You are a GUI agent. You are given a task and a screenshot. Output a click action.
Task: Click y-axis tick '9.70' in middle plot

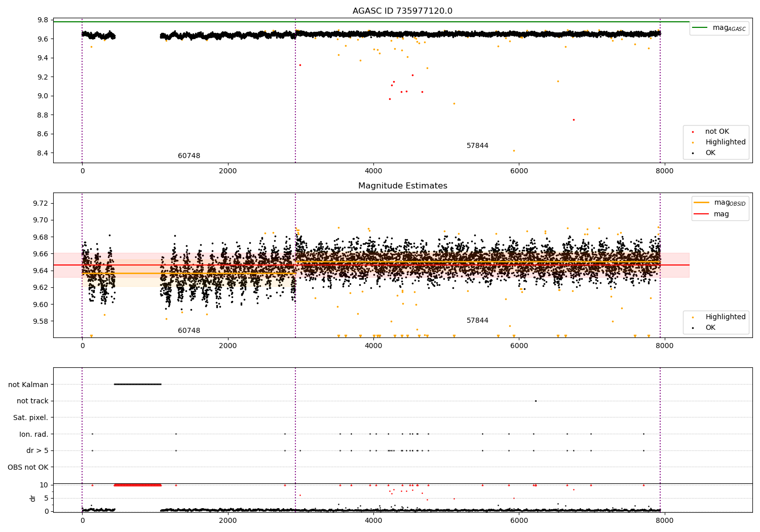pyautogui.click(x=41, y=220)
